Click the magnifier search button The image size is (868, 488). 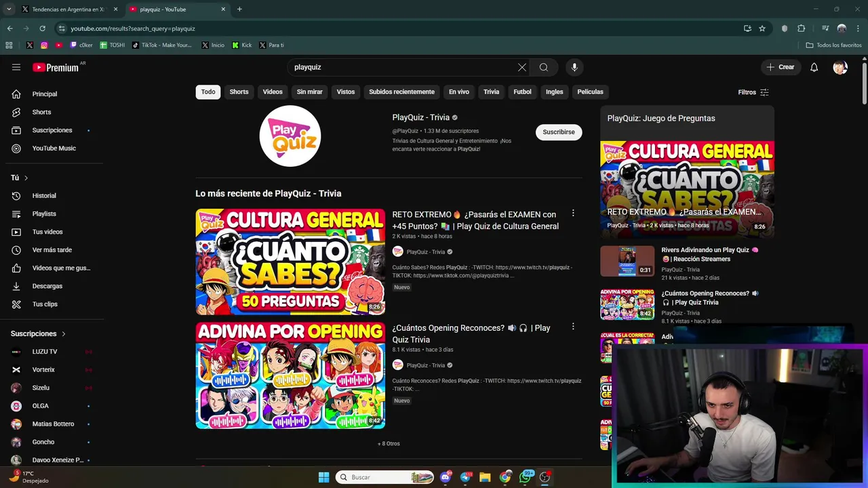[x=544, y=67]
